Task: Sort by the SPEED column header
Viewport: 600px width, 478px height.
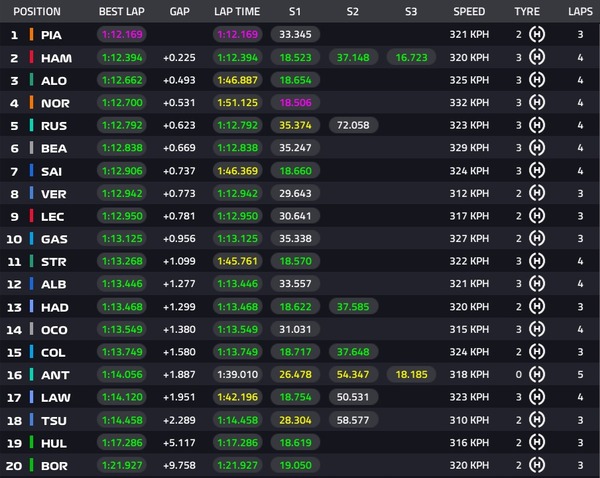Action: [469, 12]
